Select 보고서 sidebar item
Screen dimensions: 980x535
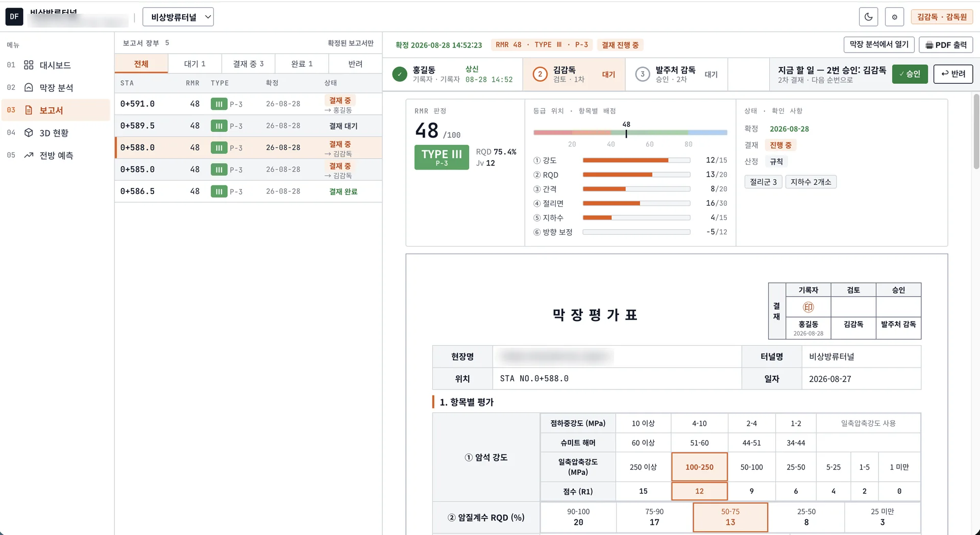55,110
